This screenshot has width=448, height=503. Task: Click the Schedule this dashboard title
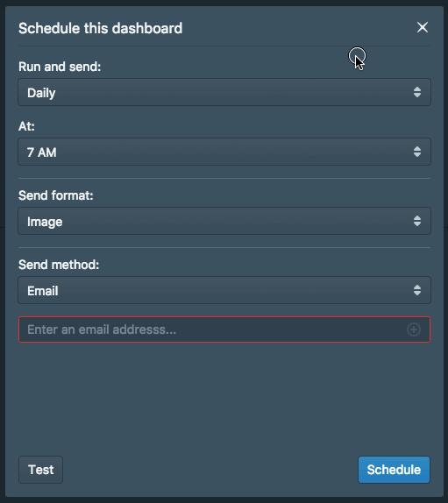coord(101,28)
